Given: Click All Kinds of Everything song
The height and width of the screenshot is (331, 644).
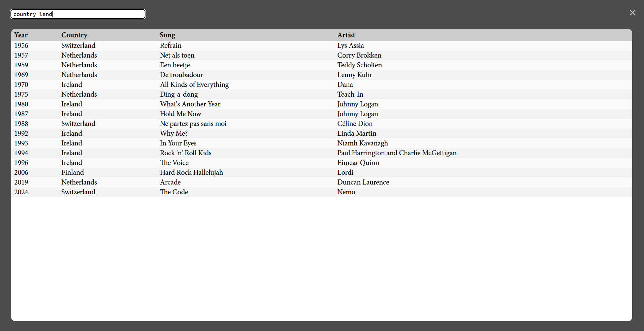Looking at the screenshot, I should click(x=194, y=85).
